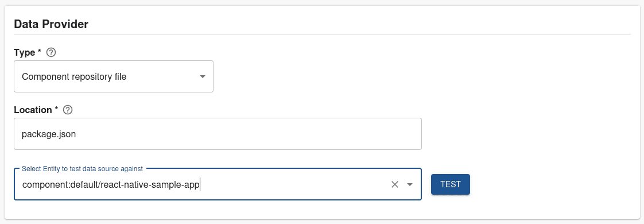Click the Data Provider section heading

click(x=51, y=24)
